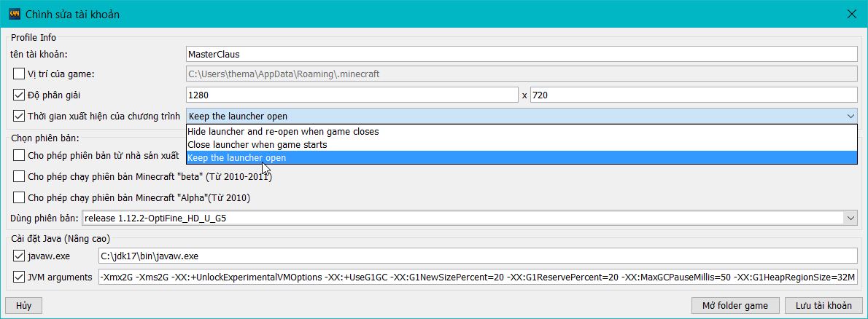
Task: Toggle Thời gian xuất hiện của chương trình checkbox
Action: coord(19,116)
